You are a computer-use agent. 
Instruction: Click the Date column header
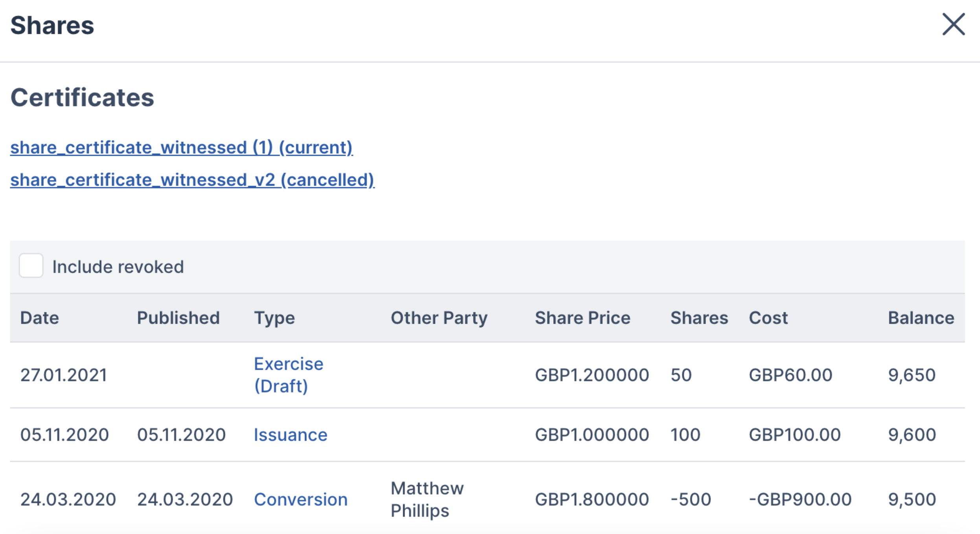click(x=40, y=318)
